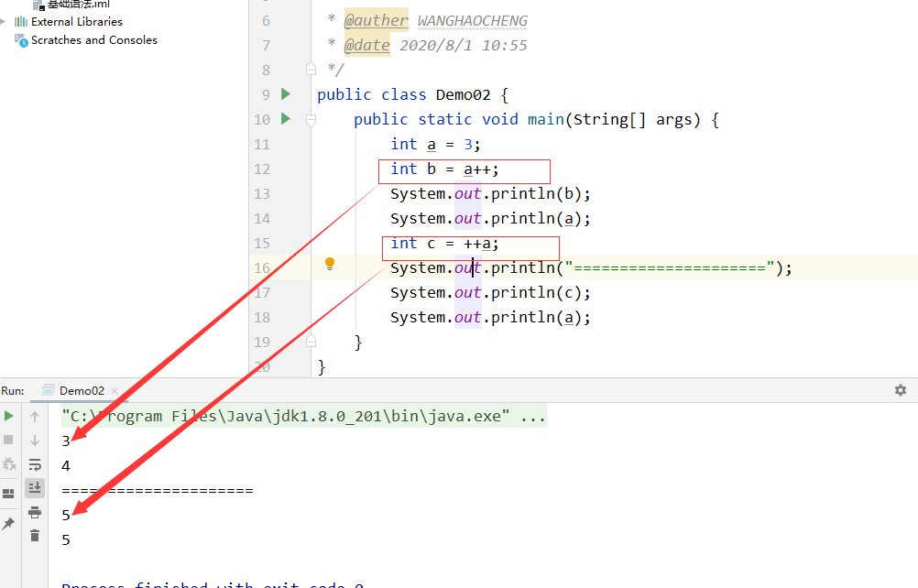Run the main method from the line 10 gutter

click(x=286, y=119)
